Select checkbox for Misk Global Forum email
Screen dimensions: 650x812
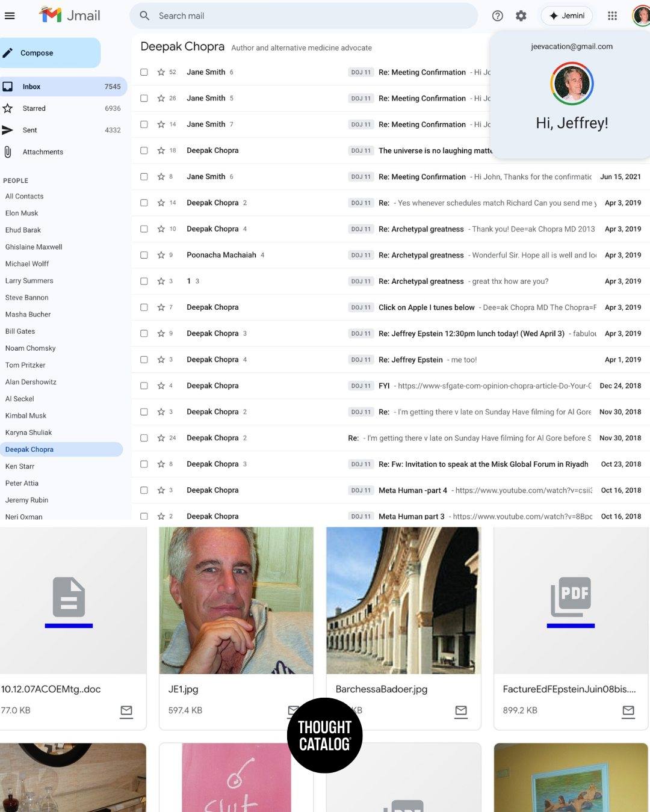click(144, 464)
